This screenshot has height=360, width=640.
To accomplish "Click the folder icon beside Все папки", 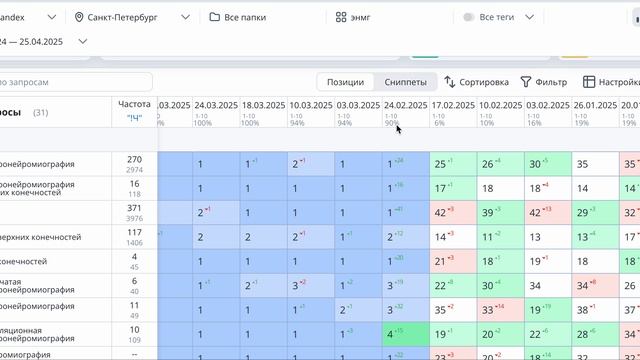I will pos(214,17).
